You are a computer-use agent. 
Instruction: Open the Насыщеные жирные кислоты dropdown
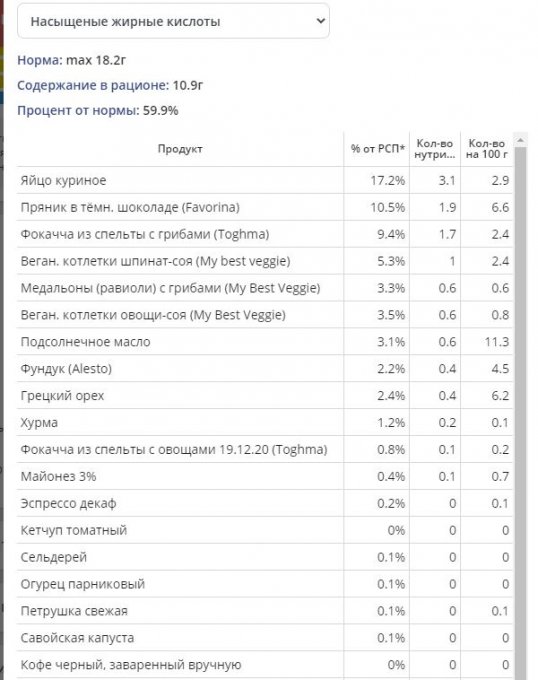[173, 21]
